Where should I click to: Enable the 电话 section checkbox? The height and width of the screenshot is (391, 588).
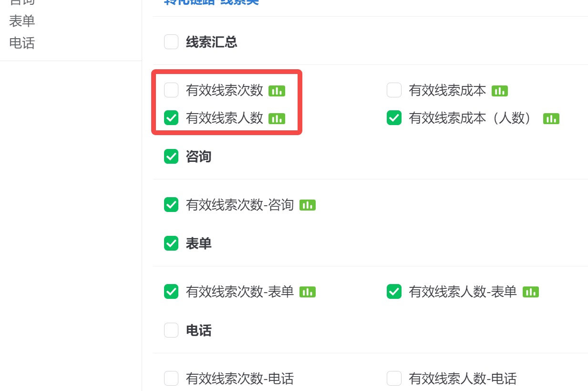[x=171, y=330]
